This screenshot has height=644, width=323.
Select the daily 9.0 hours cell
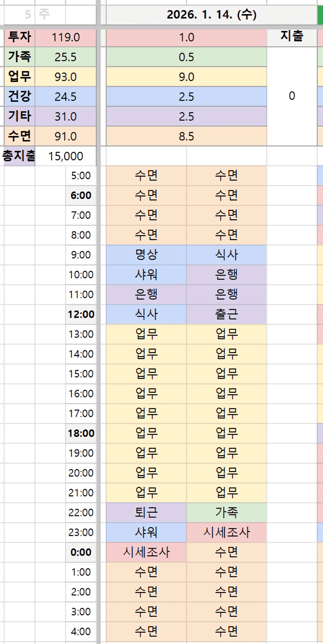tap(186, 77)
